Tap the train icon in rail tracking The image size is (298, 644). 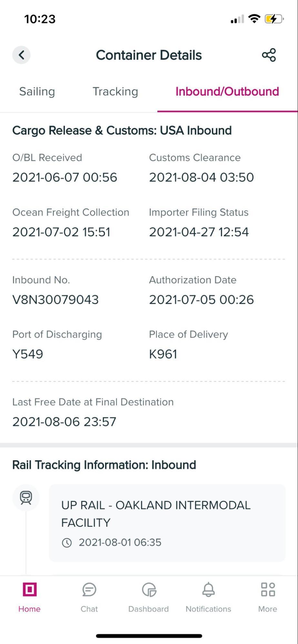(26, 498)
